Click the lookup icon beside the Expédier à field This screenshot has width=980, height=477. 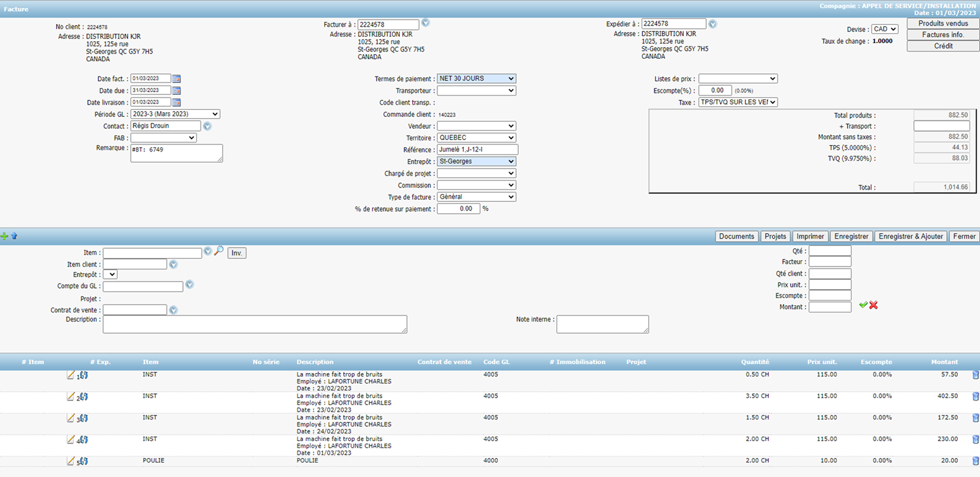tap(712, 23)
